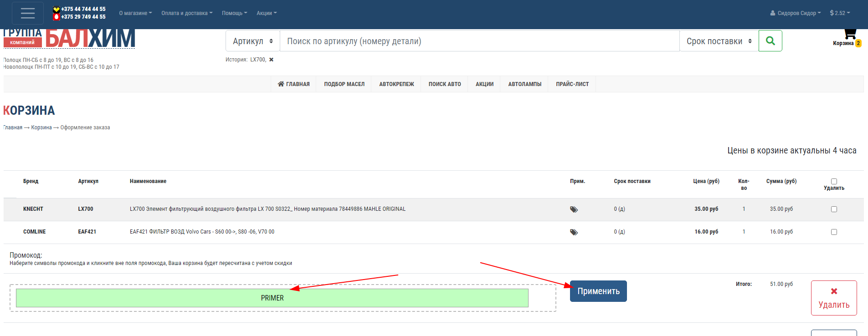Click the article number search field
This screenshot has height=336, width=868.
[478, 41]
